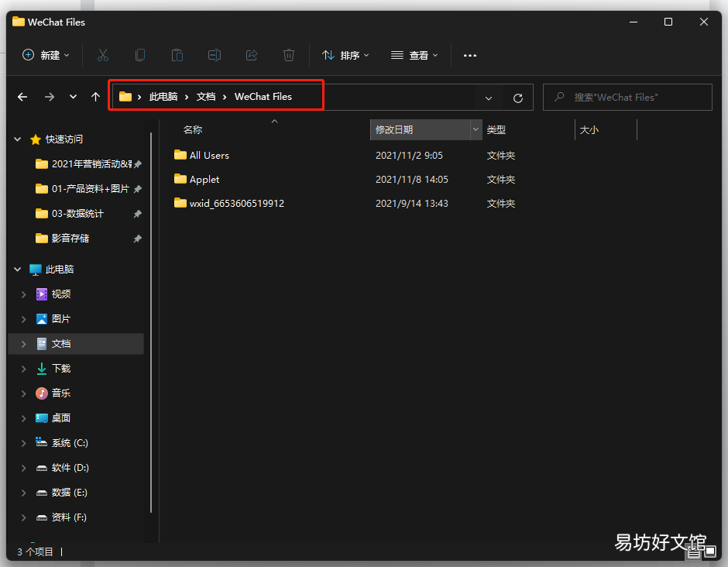Viewport: 728px width, 567px height.
Task: Expand address bar history dropdown
Action: pyautogui.click(x=489, y=98)
